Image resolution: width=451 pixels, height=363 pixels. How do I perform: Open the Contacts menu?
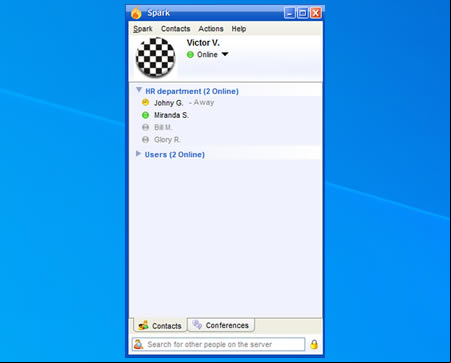pos(175,29)
